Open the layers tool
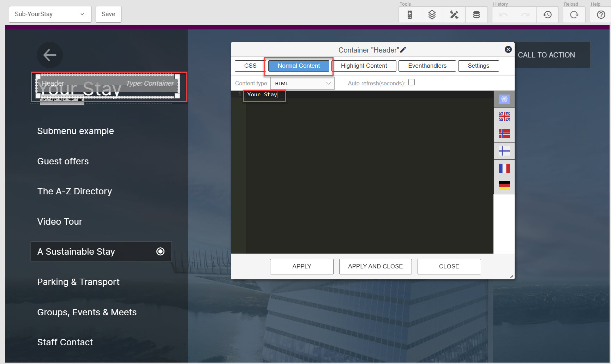Screen dimensions: 611x364 coord(432,14)
